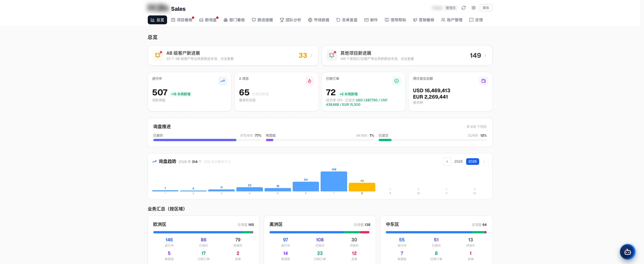Click the trend arrow icon in 进行中 card
The image size is (644, 264).
(x=223, y=81)
